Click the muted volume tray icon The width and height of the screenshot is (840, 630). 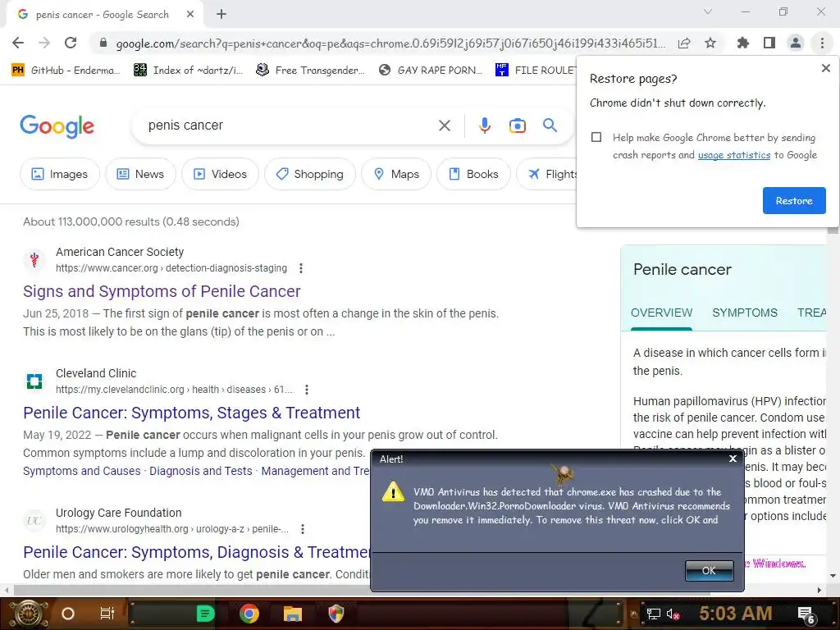point(673,614)
